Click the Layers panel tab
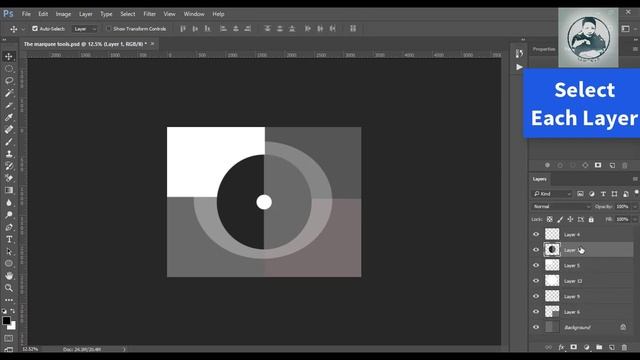This screenshot has height=360, width=640. pos(539,179)
